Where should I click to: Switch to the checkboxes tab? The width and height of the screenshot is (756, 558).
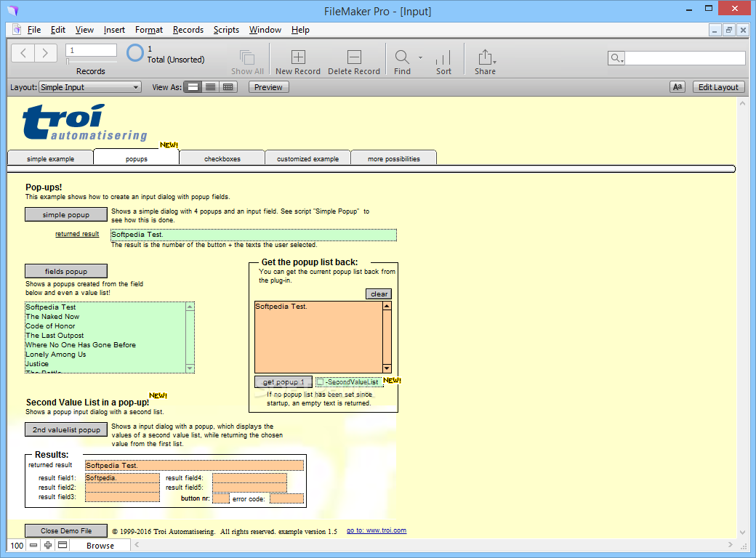tap(222, 158)
